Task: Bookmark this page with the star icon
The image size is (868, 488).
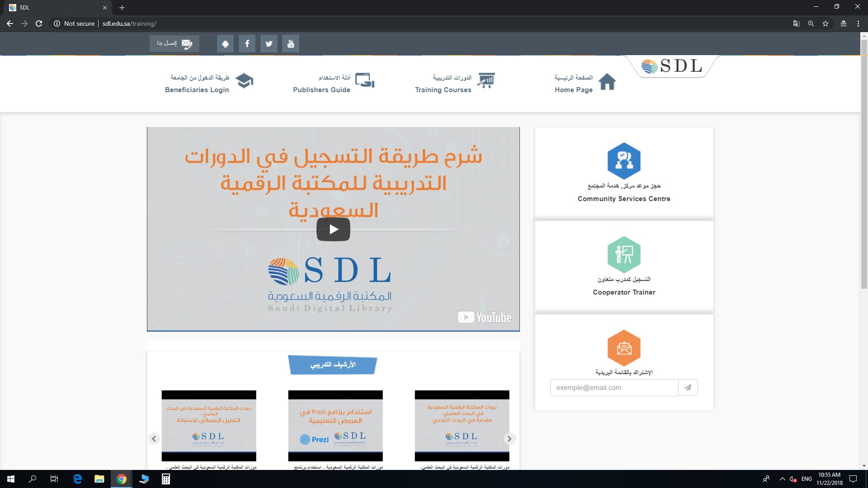Action: (x=826, y=23)
